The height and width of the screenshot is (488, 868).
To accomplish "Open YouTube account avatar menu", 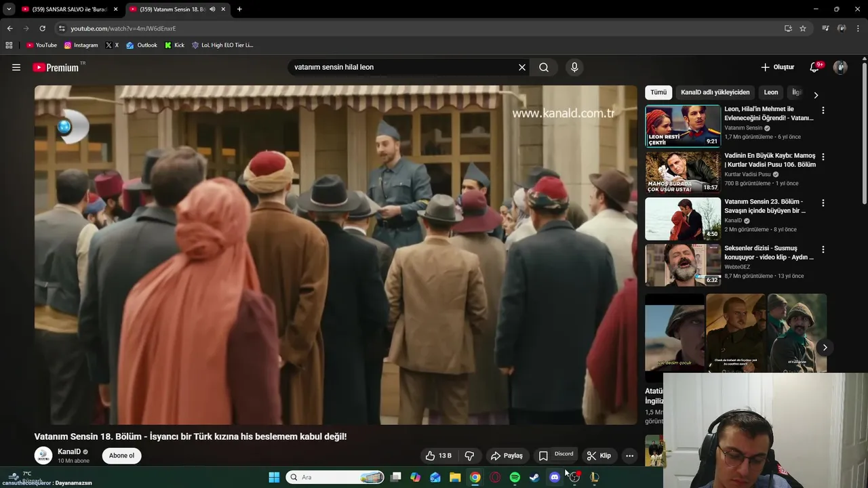I will (x=840, y=67).
